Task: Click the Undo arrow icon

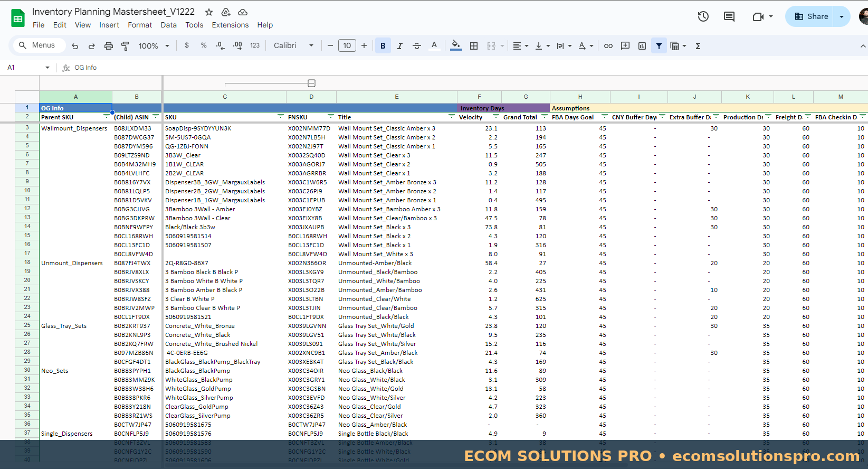Action: (75, 46)
